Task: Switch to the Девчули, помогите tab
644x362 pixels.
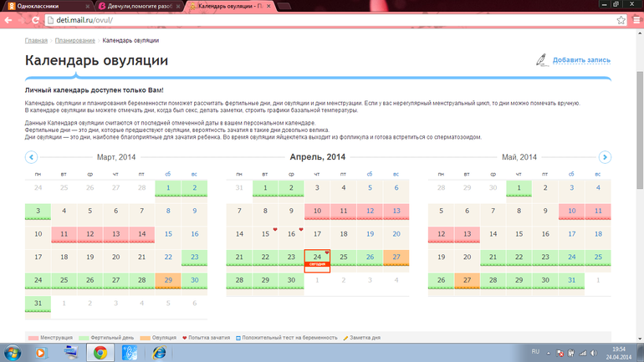Action: 138,6
